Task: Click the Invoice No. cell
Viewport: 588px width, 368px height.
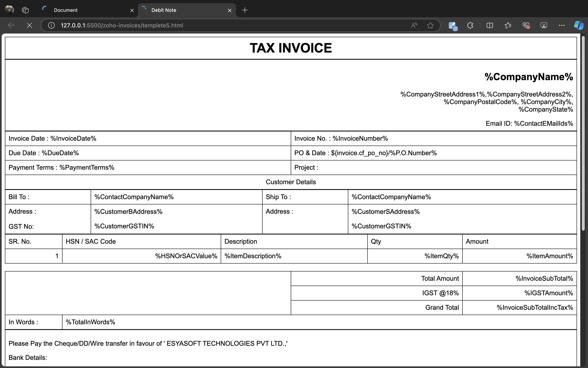Action: pyautogui.click(x=434, y=138)
